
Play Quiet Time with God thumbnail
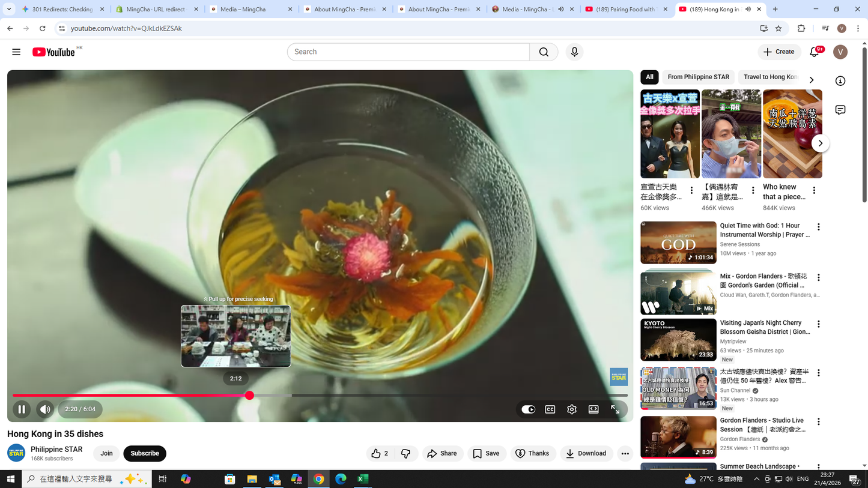(x=678, y=242)
